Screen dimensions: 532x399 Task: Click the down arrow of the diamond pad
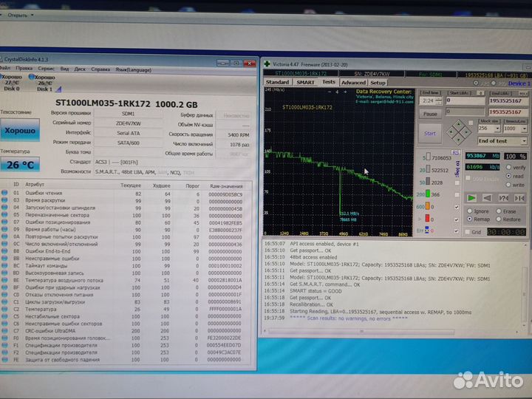(x=459, y=140)
